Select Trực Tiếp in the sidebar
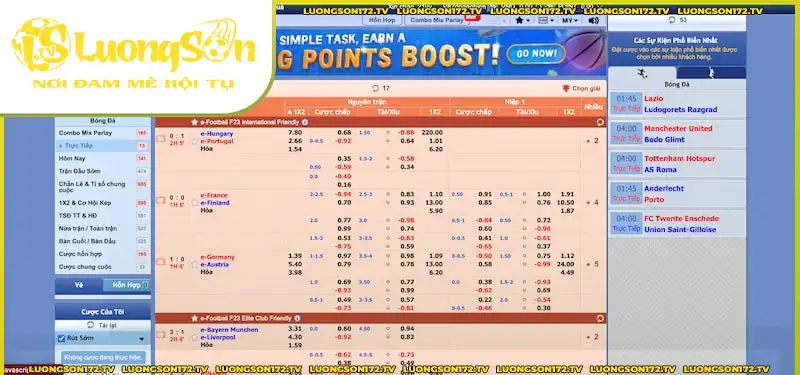Image resolution: width=800 pixels, height=375 pixels. pyautogui.click(x=103, y=146)
